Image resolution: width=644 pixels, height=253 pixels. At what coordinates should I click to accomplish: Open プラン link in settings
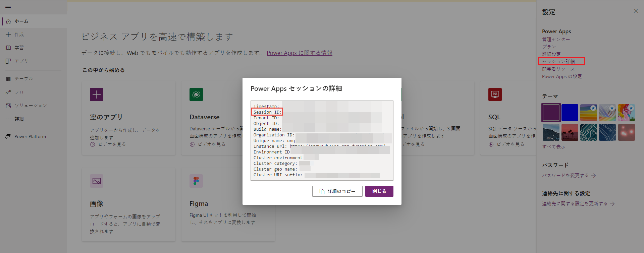[x=549, y=47]
